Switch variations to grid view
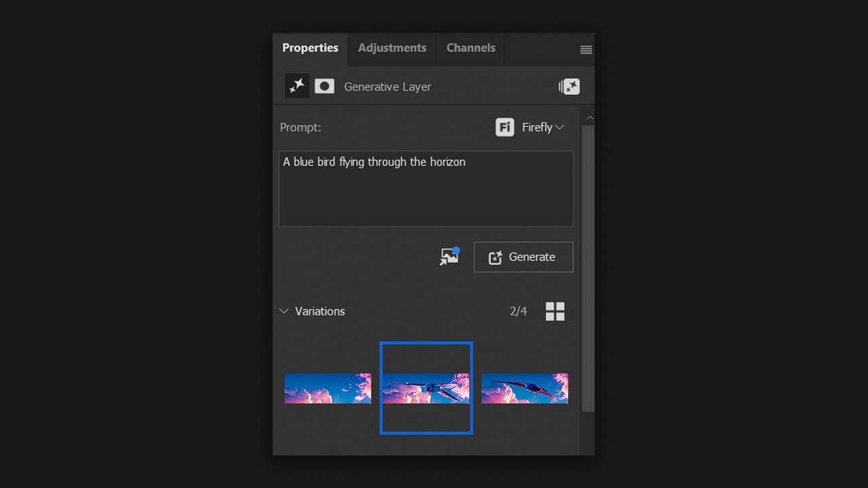Image resolution: width=868 pixels, height=488 pixels. click(x=555, y=311)
